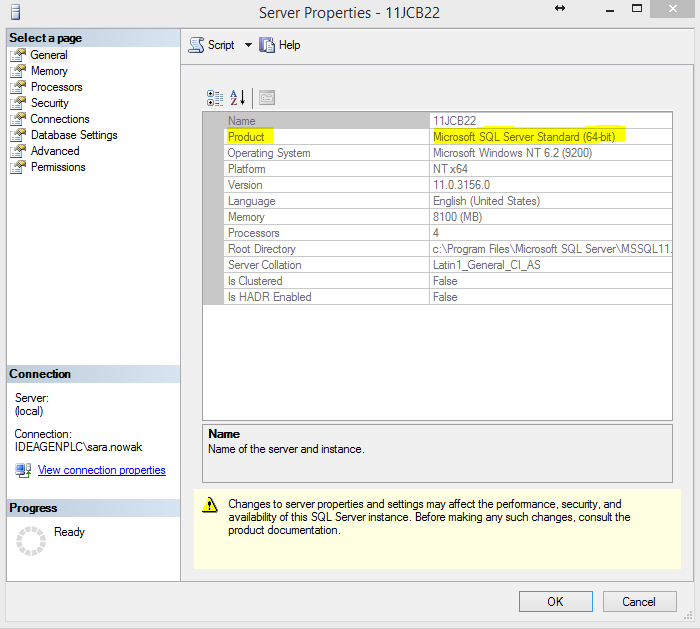Click Microsoft SQL Server Standard value
The height and width of the screenshot is (629, 700).
[x=524, y=137]
